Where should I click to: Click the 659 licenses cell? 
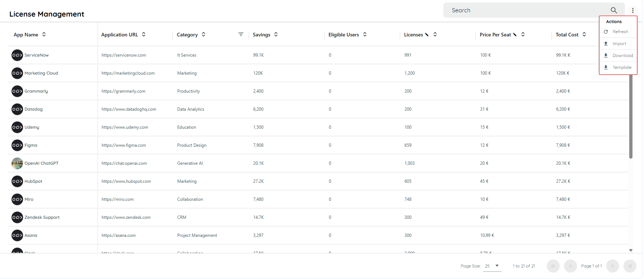[x=408, y=145]
